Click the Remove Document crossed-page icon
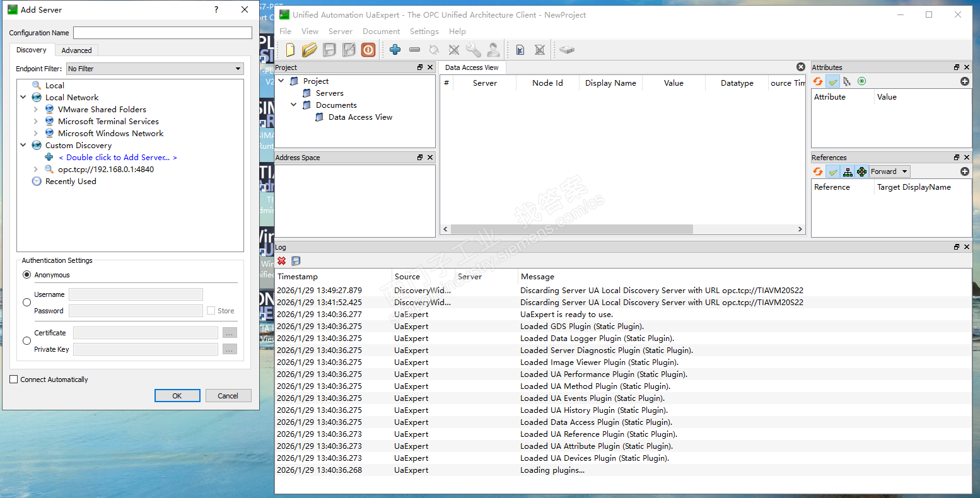The height and width of the screenshot is (498, 980). click(540, 50)
